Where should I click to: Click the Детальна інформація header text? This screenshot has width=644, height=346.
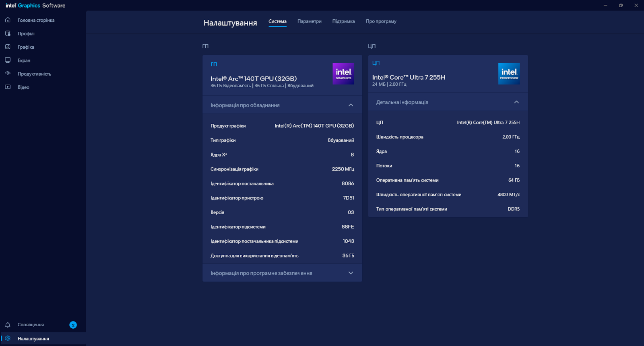click(x=402, y=102)
